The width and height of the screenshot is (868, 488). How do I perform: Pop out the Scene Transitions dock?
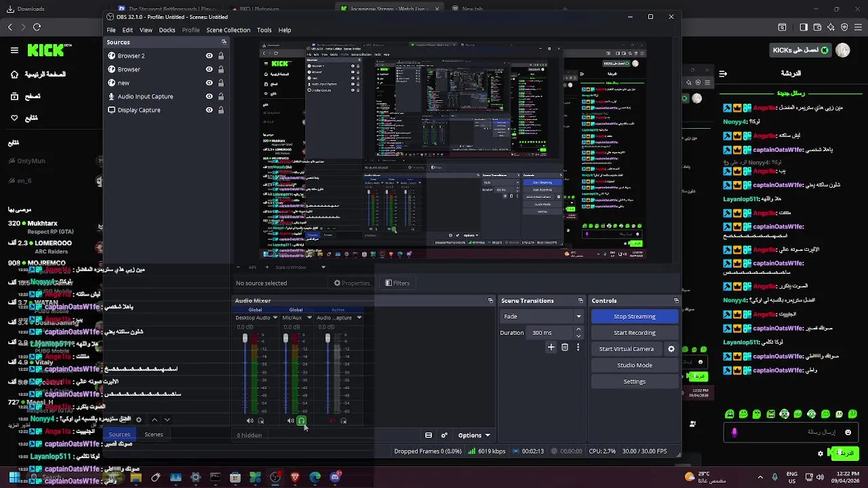click(x=580, y=300)
